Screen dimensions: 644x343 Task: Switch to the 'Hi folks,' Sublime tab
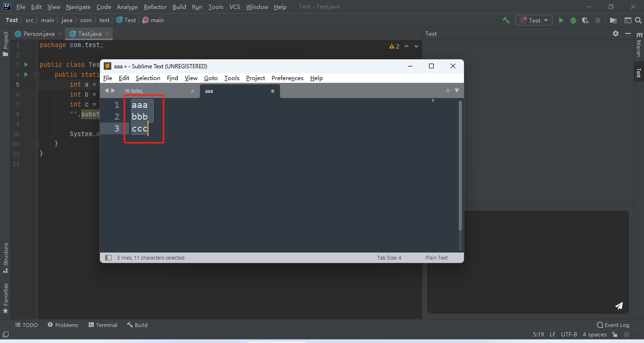[160, 91]
